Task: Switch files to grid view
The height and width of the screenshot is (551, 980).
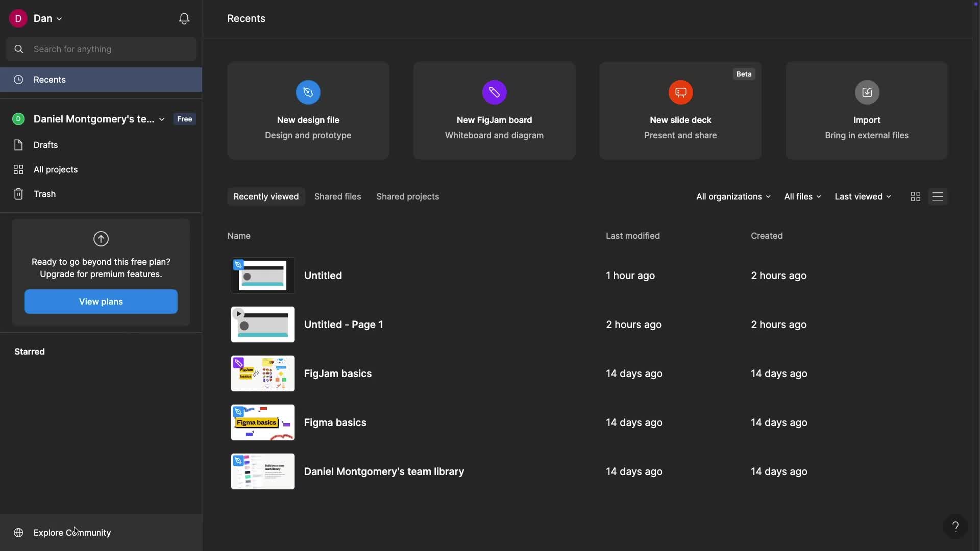Action: coord(915,196)
